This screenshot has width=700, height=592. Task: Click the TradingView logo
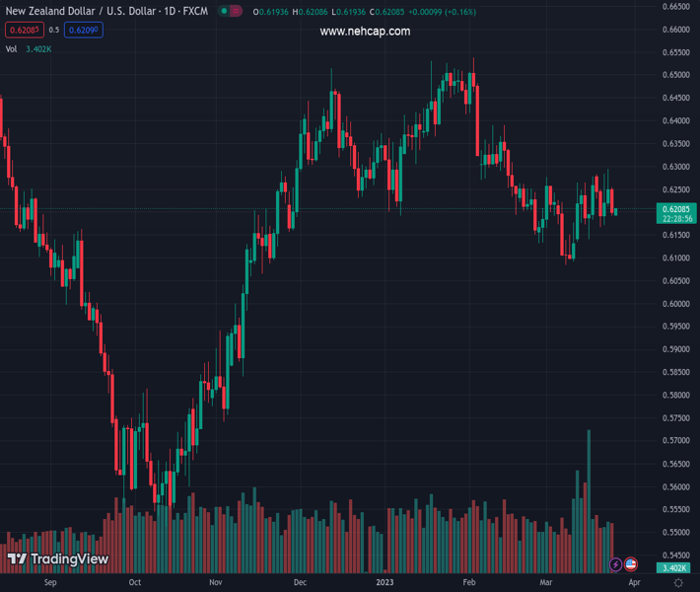click(x=57, y=559)
